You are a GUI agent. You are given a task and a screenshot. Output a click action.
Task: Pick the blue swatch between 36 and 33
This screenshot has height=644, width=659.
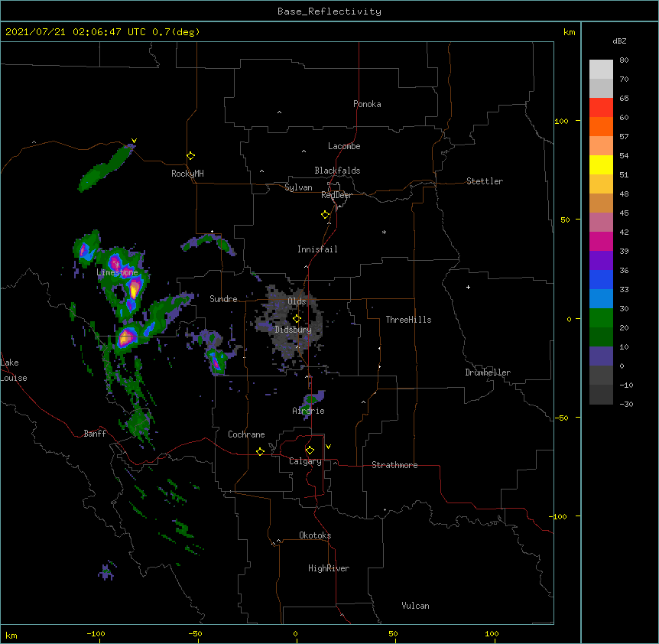click(601, 279)
